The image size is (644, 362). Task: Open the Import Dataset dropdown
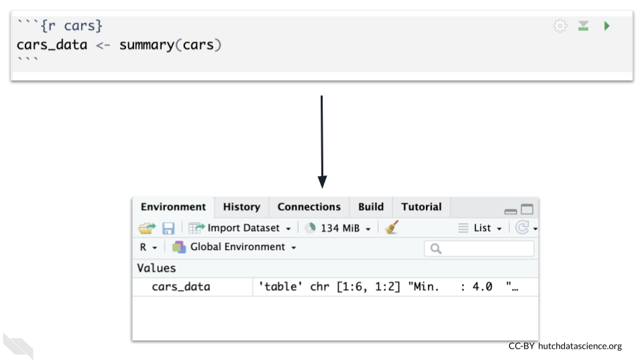(241, 228)
